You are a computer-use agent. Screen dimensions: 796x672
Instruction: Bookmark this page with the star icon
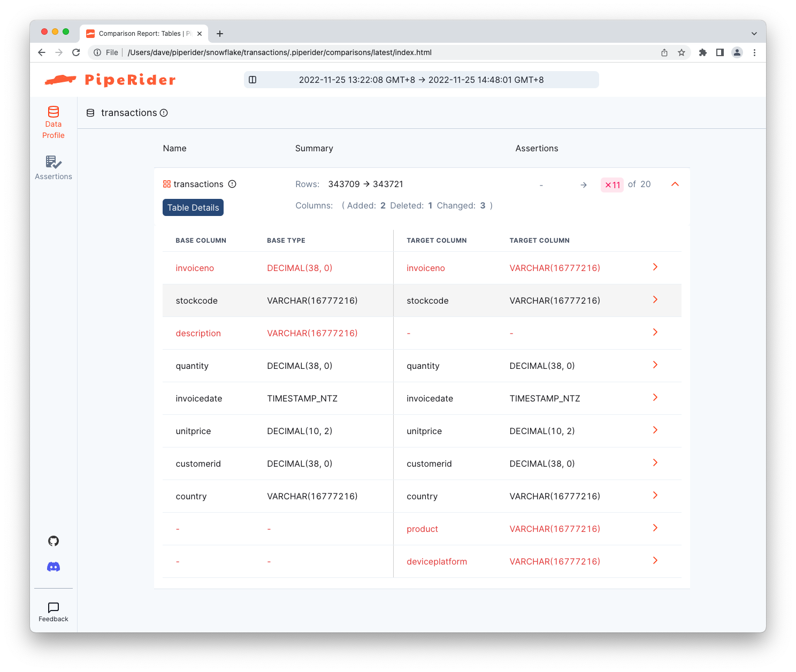click(x=682, y=52)
